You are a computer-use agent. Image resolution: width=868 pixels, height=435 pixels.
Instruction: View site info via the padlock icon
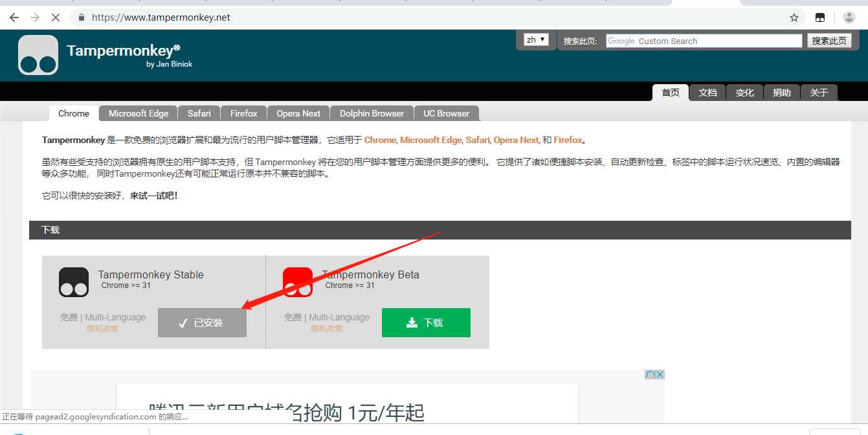(x=82, y=17)
